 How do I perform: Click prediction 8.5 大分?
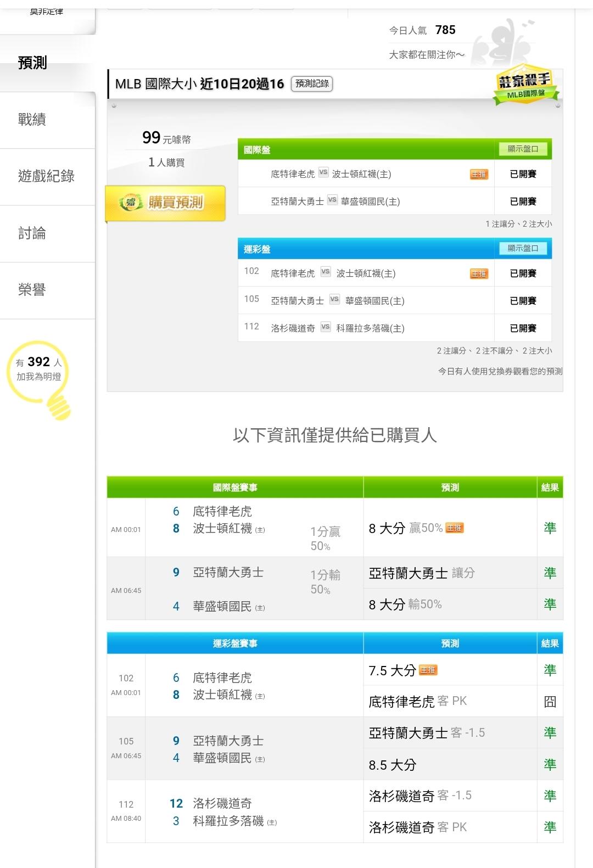point(393,765)
